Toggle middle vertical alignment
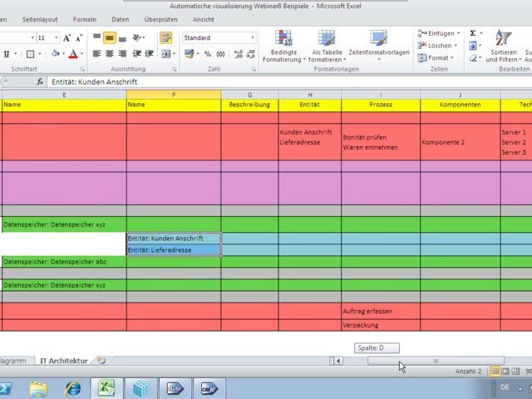The height and width of the screenshot is (399, 532). click(110, 38)
